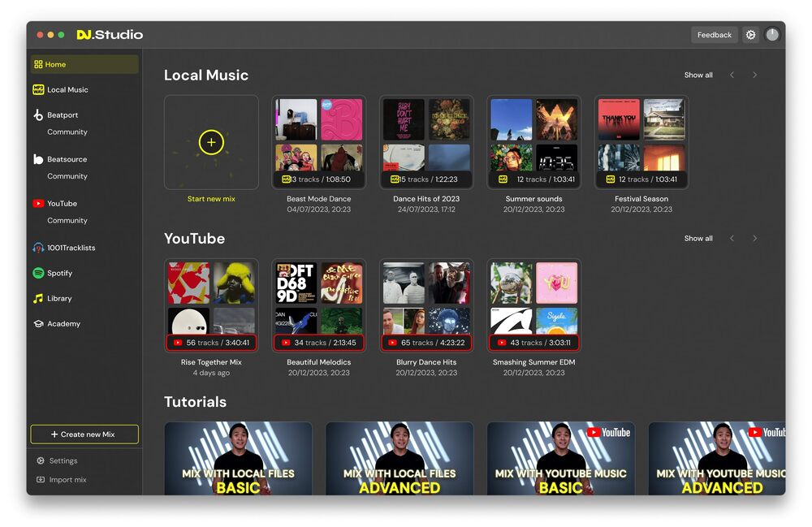
Task: Click the Feedback button
Action: pyautogui.click(x=714, y=35)
